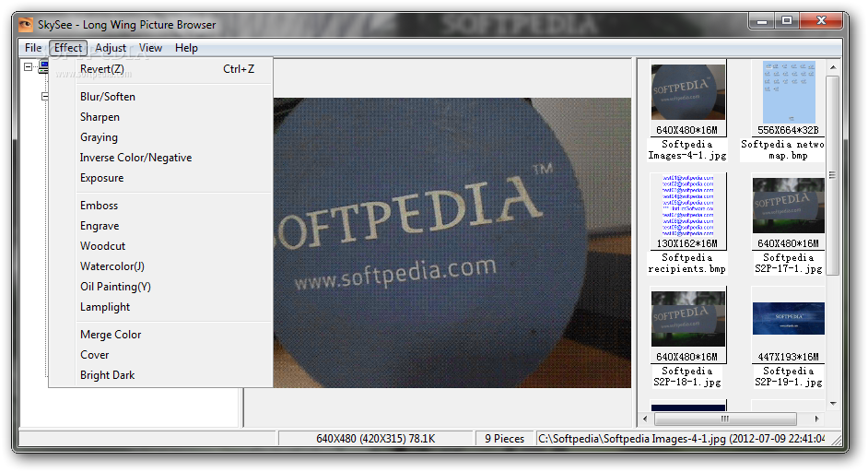This screenshot has height=472, width=868.
Task: Choose Inverse Color/Negative
Action: tap(160, 158)
